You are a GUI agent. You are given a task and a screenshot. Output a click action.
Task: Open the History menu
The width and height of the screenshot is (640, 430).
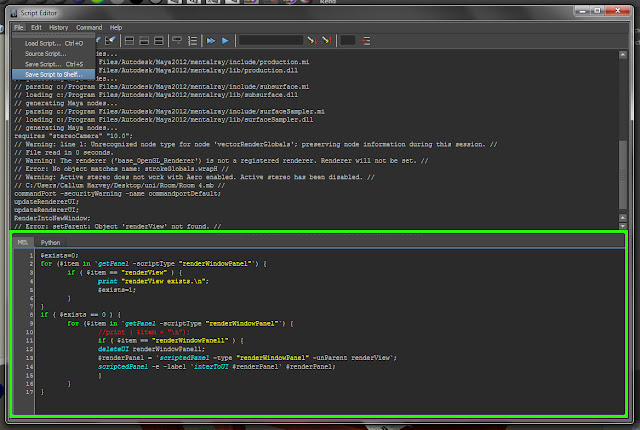point(59,28)
